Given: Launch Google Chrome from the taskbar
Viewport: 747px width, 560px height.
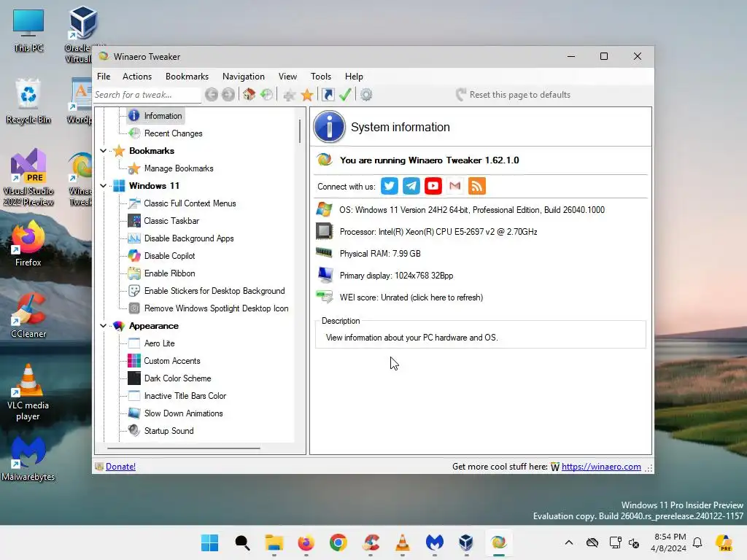Looking at the screenshot, I should click(x=338, y=542).
